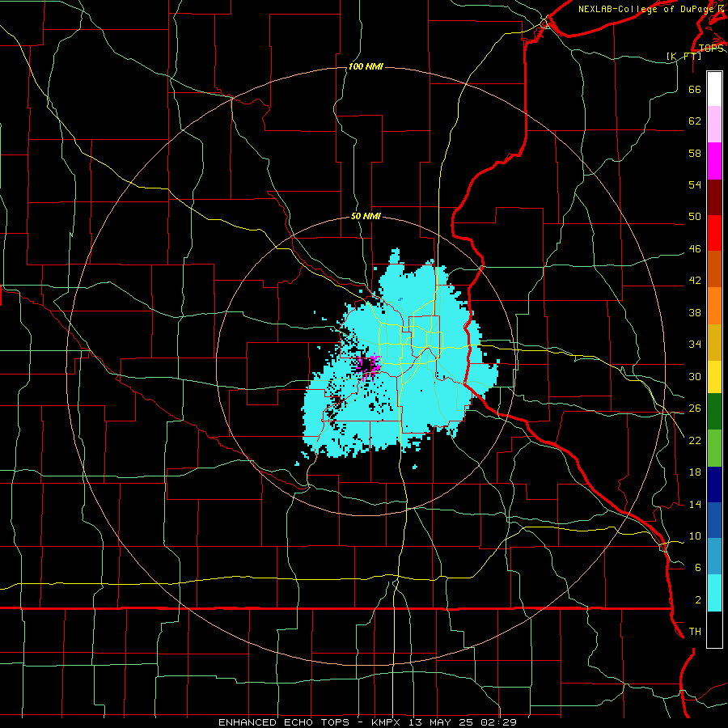Click legend value "62"
This screenshot has width=728, height=728.
(695, 121)
